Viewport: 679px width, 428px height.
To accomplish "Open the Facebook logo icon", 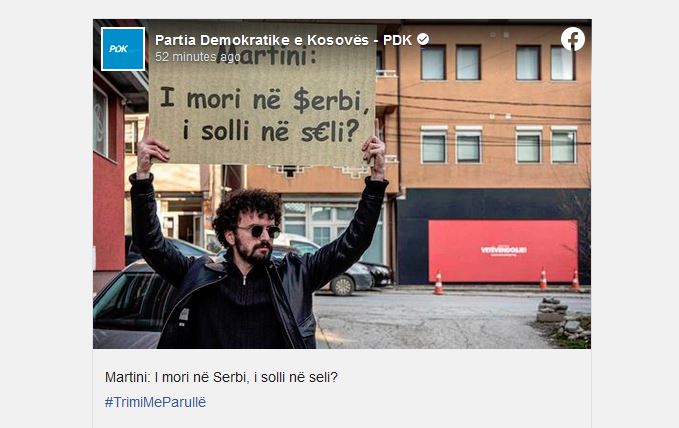I will pyautogui.click(x=572, y=39).
